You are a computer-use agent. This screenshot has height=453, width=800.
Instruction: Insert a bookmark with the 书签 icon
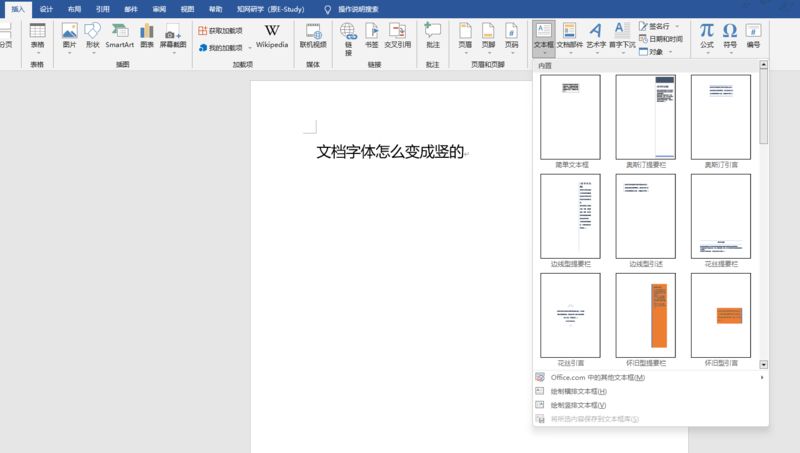click(371, 36)
